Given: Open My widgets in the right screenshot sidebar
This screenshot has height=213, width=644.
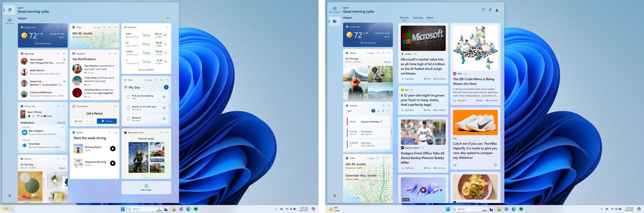Looking at the screenshot, I should [x=335, y=10].
